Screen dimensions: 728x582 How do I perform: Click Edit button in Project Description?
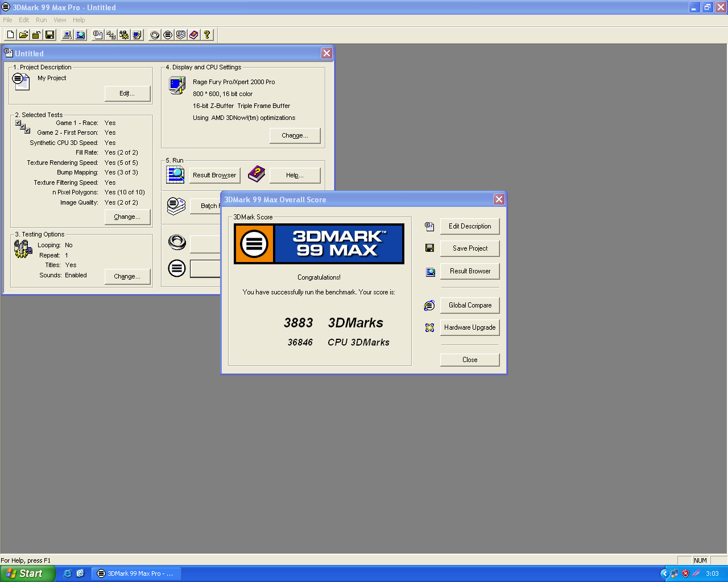[127, 94]
